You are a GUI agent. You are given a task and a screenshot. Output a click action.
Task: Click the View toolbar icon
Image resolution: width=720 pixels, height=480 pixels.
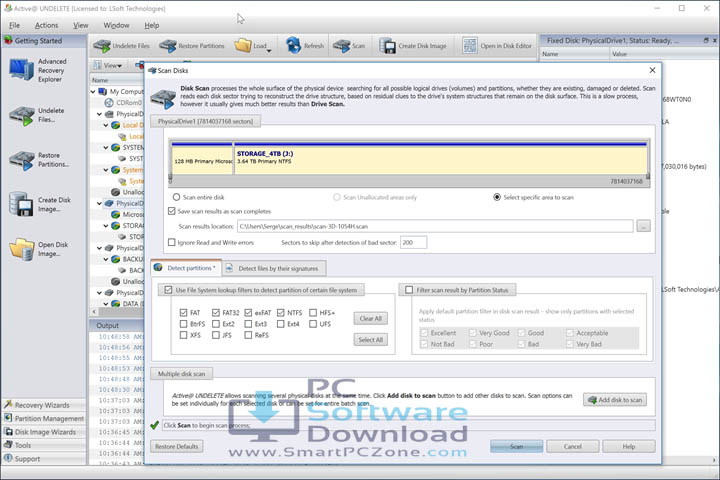(x=97, y=65)
